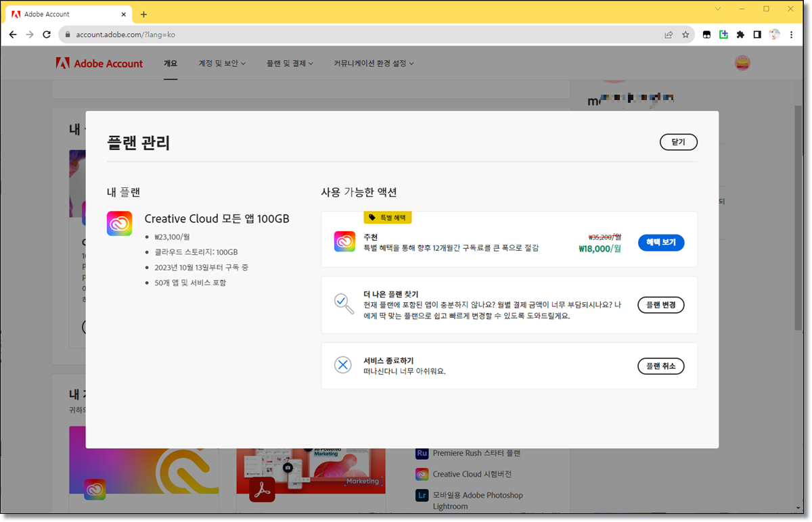Click the Creative Cloud 시험버전 link
This screenshot has height=522, width=812.
tap(472, 474)
